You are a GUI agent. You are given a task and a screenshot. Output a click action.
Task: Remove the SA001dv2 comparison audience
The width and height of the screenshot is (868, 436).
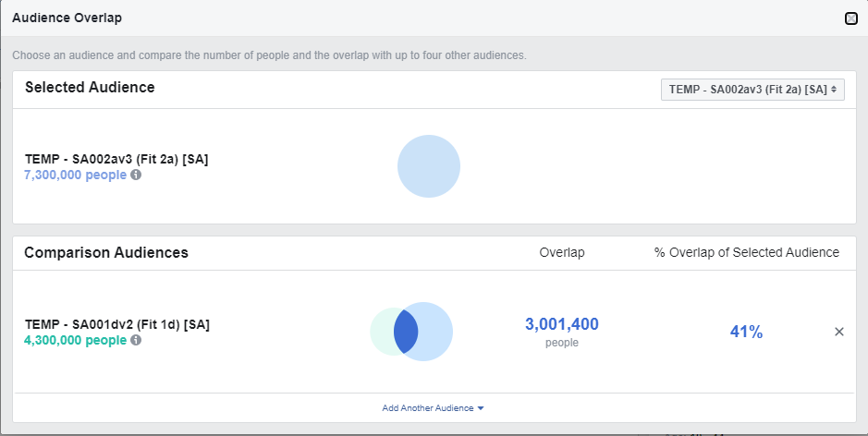pos(839,333)
